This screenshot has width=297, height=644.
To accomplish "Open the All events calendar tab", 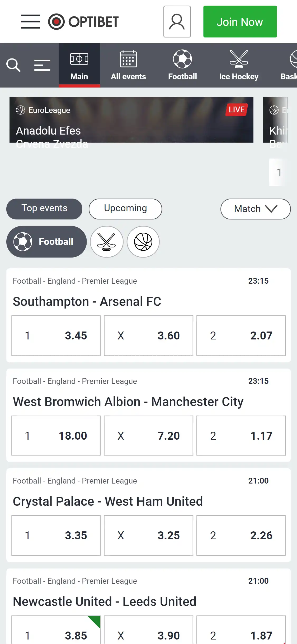I will (128, 65).
